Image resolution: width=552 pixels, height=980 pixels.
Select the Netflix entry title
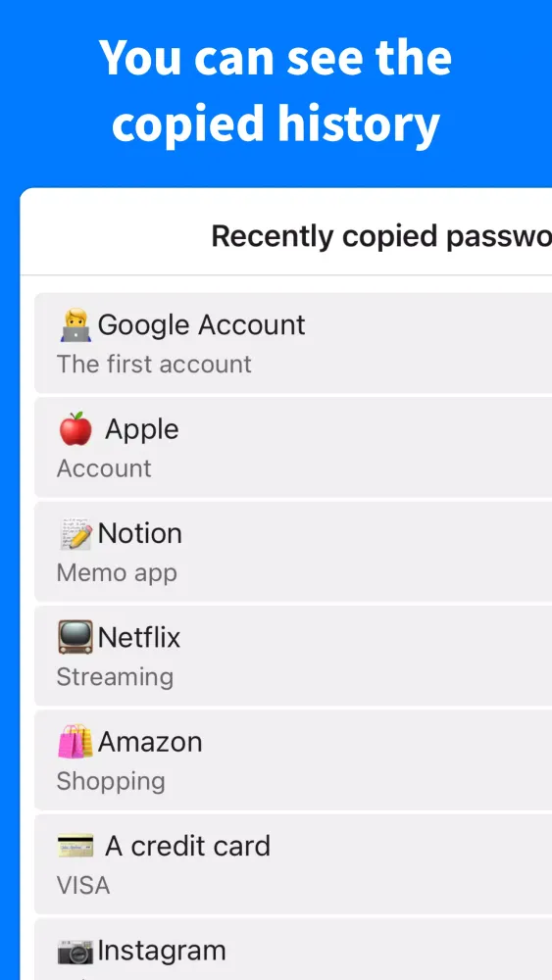coord(139,638)
